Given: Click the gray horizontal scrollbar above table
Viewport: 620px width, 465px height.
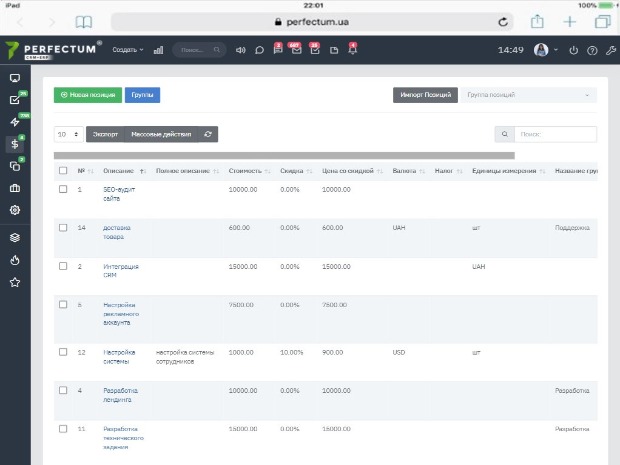Looking at the screenshot, I should coord(284,155).
